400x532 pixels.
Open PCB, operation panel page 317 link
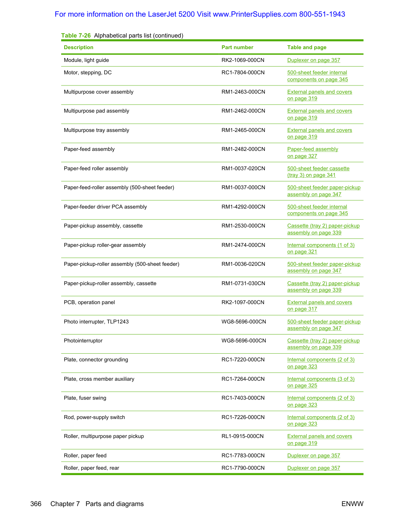[319, 306]
